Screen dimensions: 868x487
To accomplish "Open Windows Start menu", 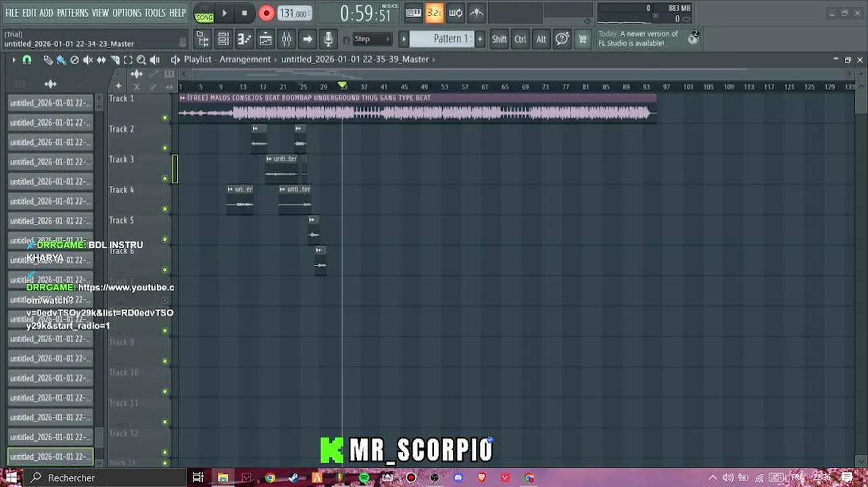I will (x=11, y=478).
